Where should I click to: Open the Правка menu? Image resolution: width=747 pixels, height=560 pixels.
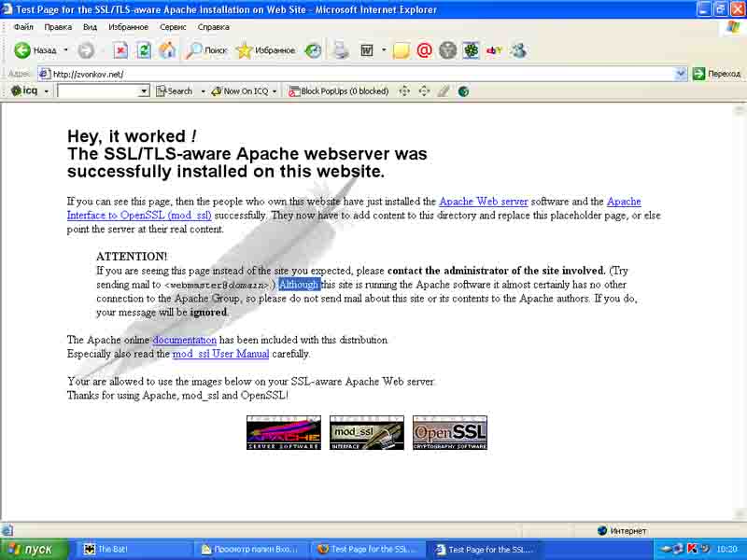point(58,27)
